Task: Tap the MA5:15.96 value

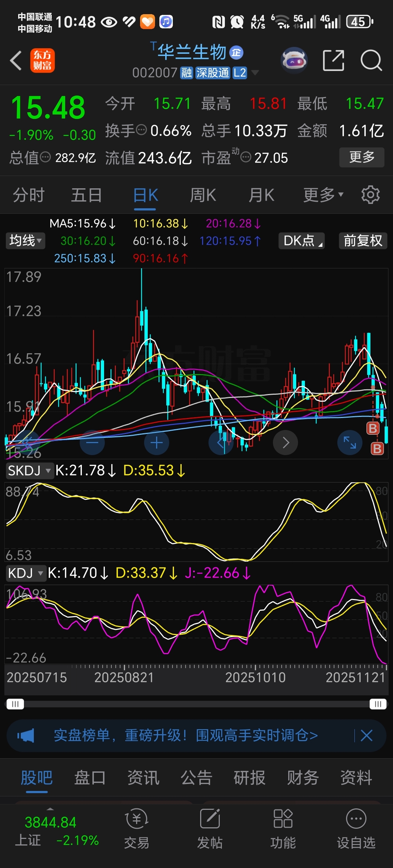Action: coord(83,223)
